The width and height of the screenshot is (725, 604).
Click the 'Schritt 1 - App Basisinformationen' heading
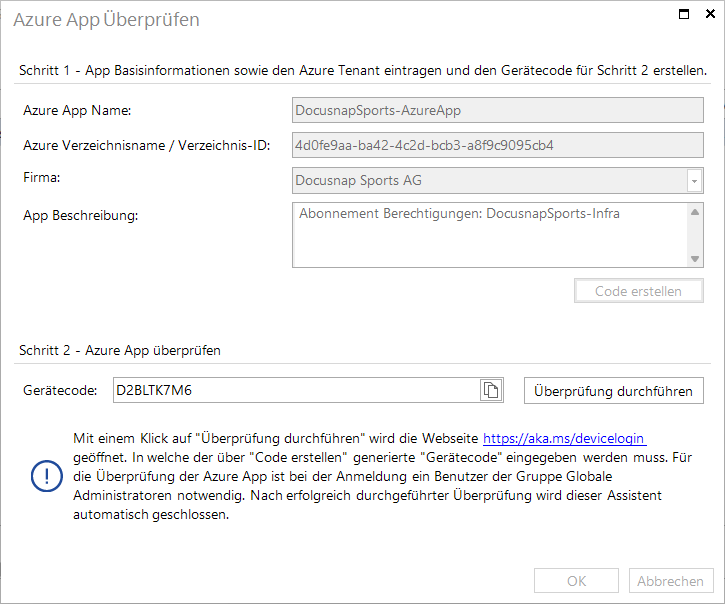pyautogui.click(x=363, y=70)
